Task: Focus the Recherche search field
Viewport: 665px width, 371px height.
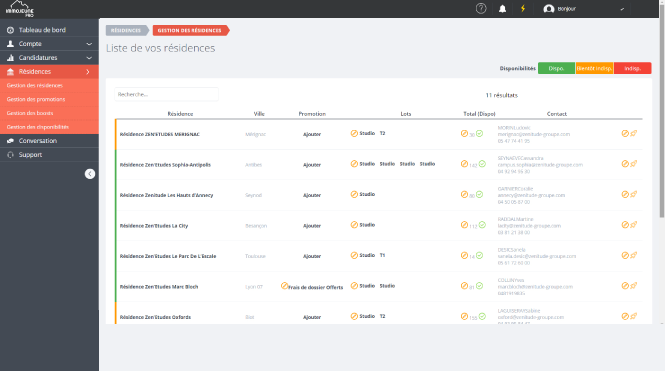Action: pos(166,94)
